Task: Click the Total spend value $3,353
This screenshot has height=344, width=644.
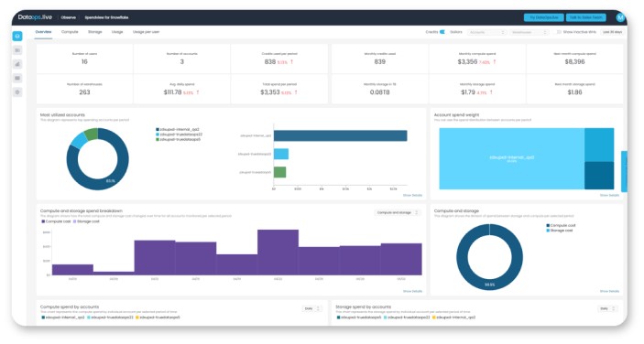Action: click(270, 92)
